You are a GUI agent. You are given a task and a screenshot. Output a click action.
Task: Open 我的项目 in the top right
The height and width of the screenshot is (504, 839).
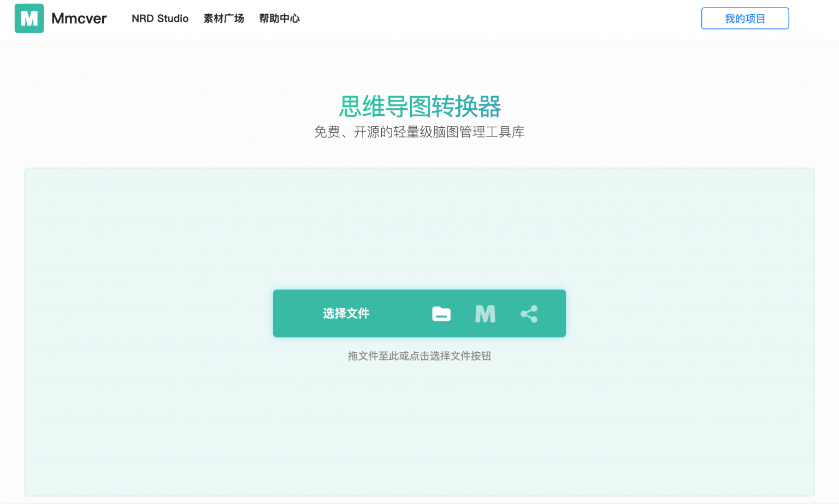tap(745, 18)
